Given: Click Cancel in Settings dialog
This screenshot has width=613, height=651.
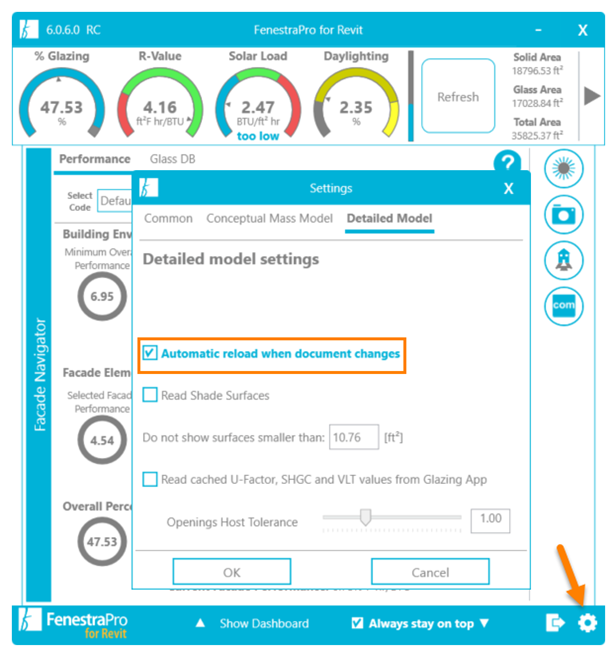Looking at the screenshot, I should tap(430, 572).
